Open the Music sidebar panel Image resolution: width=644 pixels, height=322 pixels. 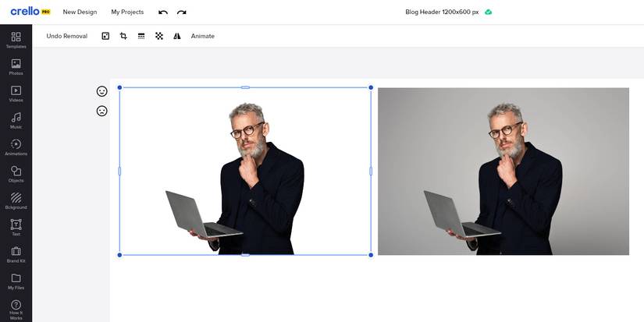coord(16,121)
